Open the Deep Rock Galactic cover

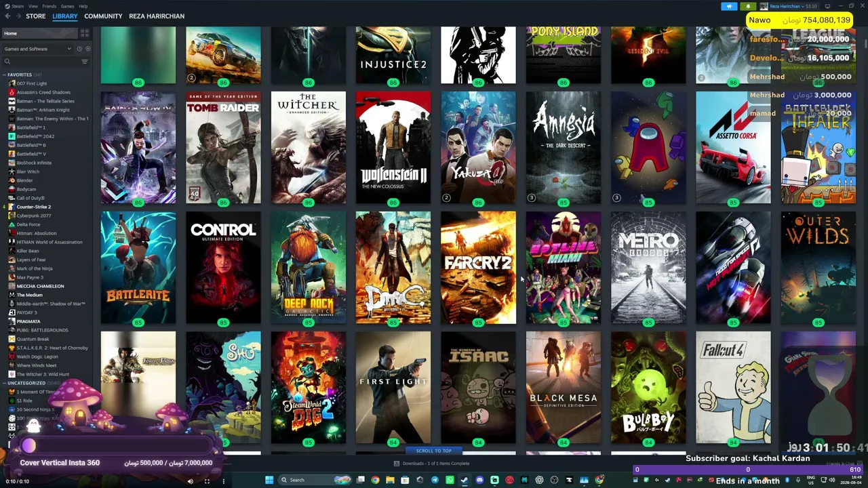point(309,268)
